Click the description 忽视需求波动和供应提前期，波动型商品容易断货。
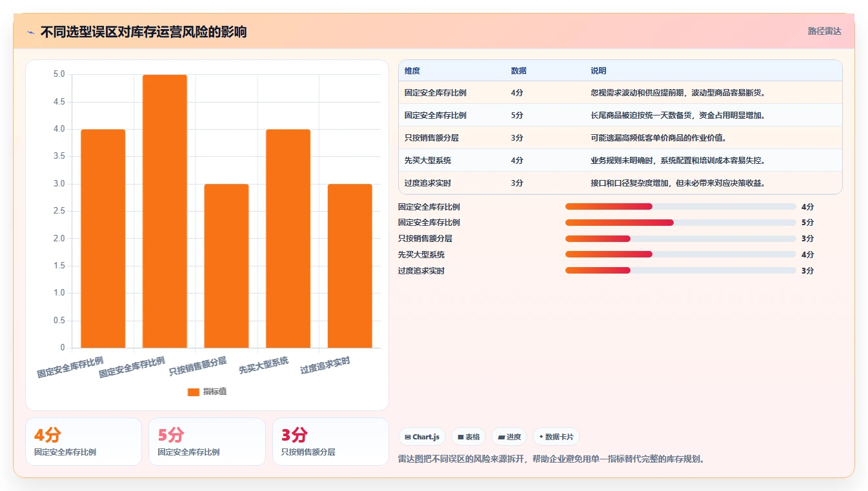Image resolution: width=868 pixels, height=491 pixels. 678,93
